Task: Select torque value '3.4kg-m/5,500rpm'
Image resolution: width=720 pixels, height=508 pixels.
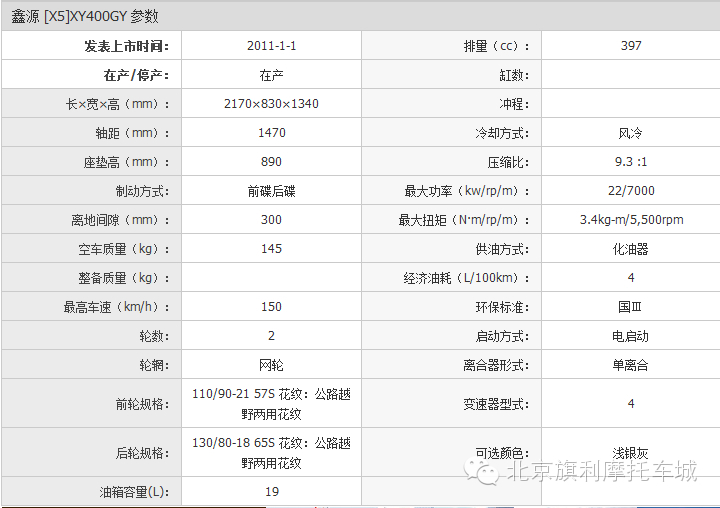Action: click(631, 220)
